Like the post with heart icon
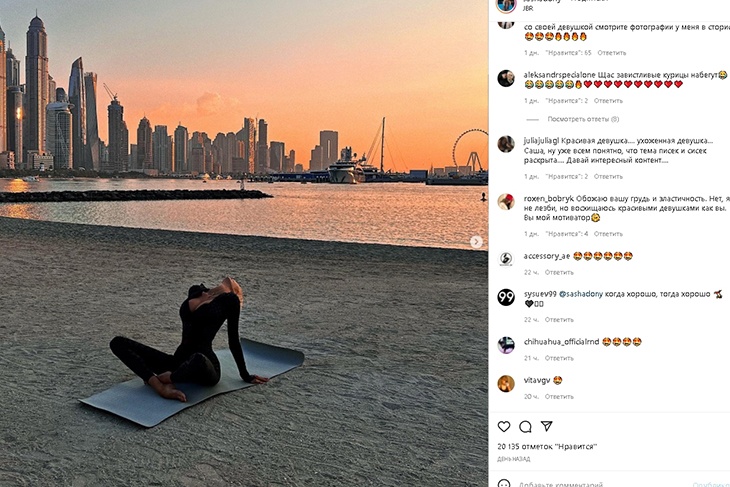The height and width of the screenshot is (487, 730). (504, 426)
